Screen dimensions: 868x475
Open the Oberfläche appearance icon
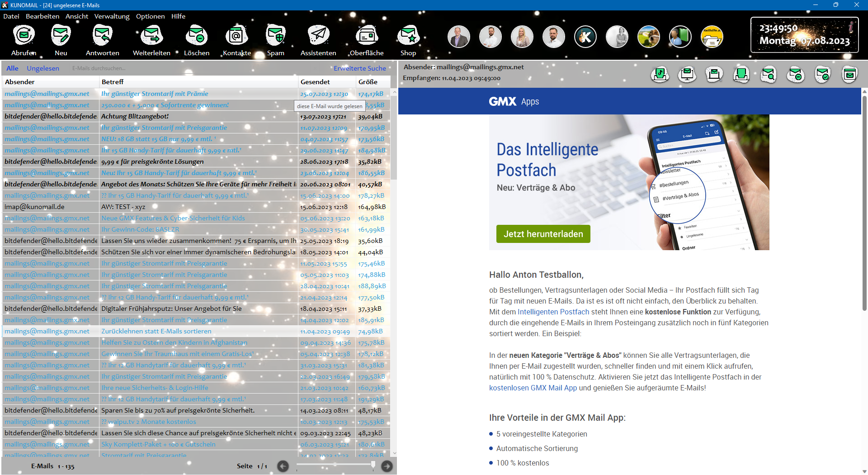click(367, 35)
